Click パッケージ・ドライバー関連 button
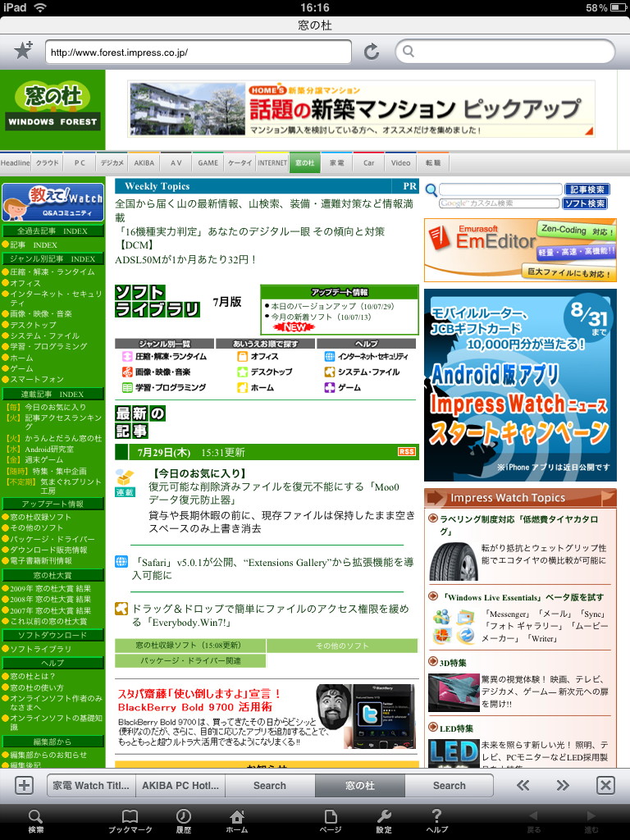The width and height of the screenshot is (630, 840). click(189, 660)
